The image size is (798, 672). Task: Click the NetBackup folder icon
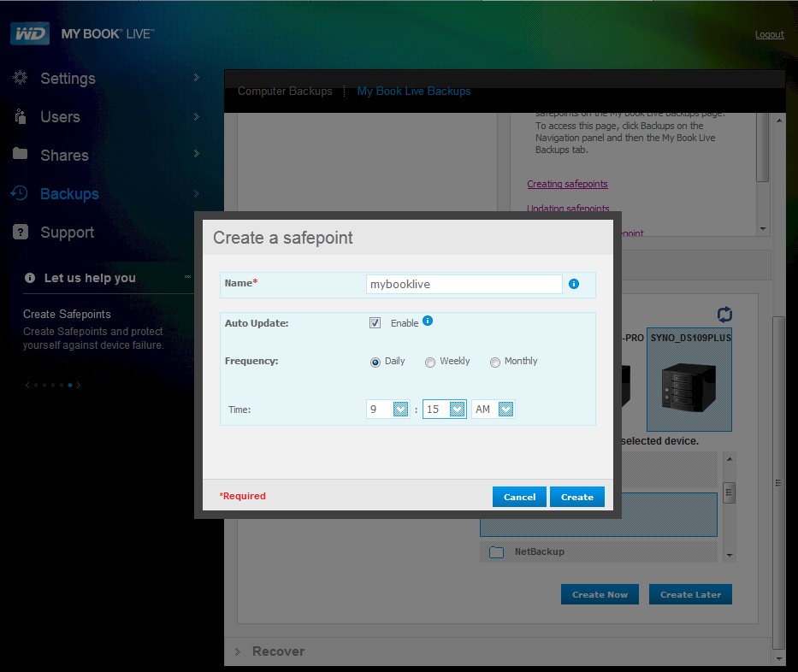click(x=496, y=552)
